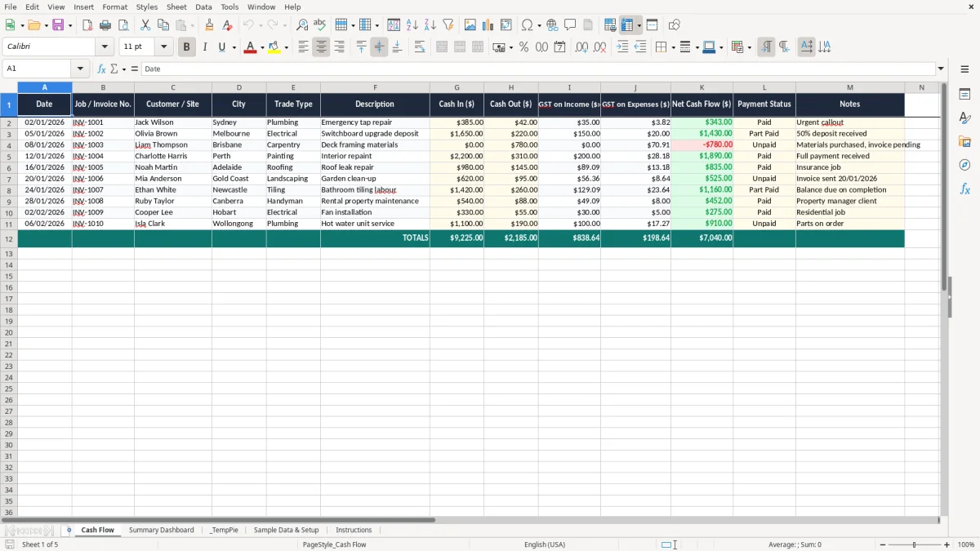Open sidebar Gallery panel

[x=964, y=142]
